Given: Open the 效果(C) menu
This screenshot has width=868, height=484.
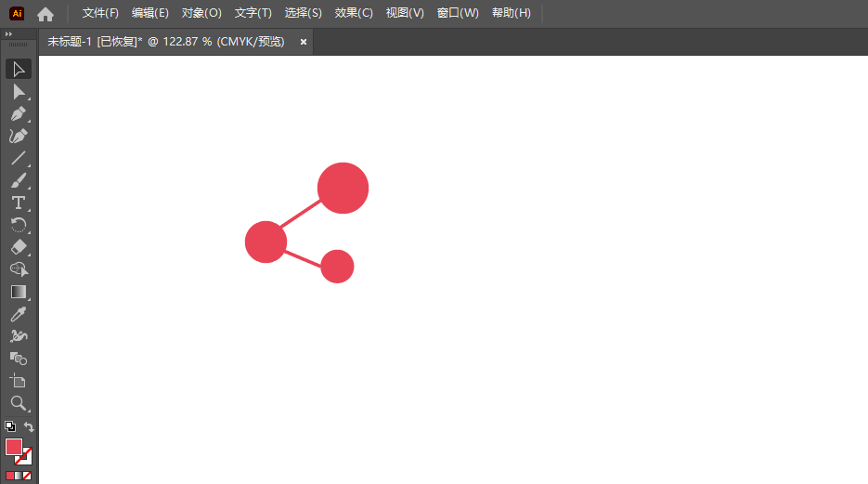Looking at the screenshot, I should pos(353,13).
